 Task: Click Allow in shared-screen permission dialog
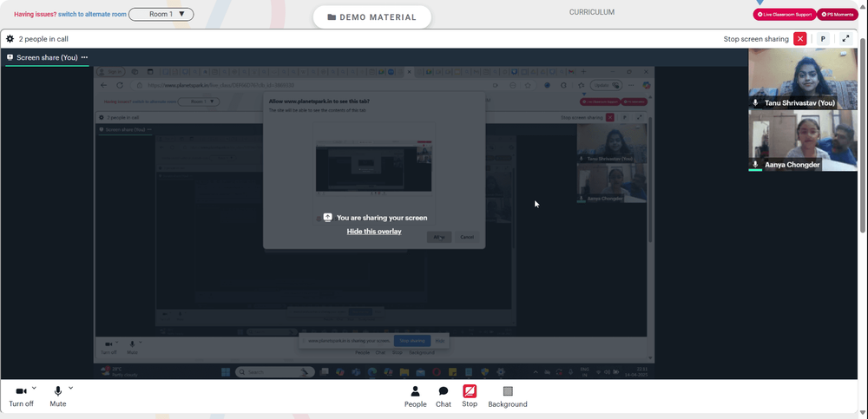coord(439,237)
